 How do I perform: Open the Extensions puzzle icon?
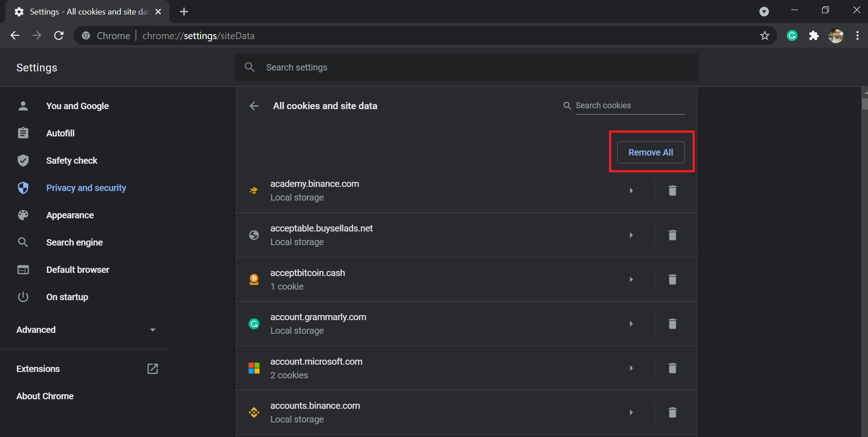coord(814,35)
